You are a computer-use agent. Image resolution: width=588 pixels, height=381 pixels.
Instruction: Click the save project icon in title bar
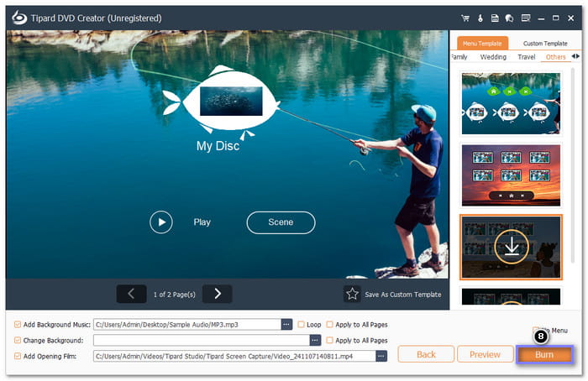click(495, 18)
